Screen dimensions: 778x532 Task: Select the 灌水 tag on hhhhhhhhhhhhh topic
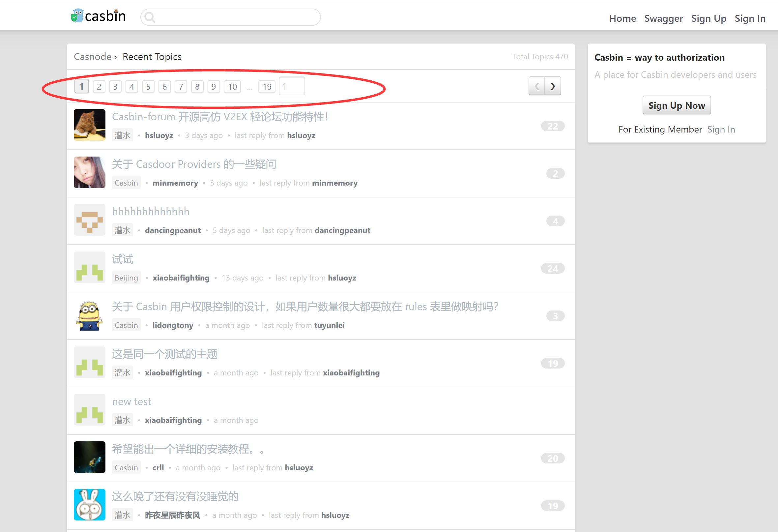point(123,230)
